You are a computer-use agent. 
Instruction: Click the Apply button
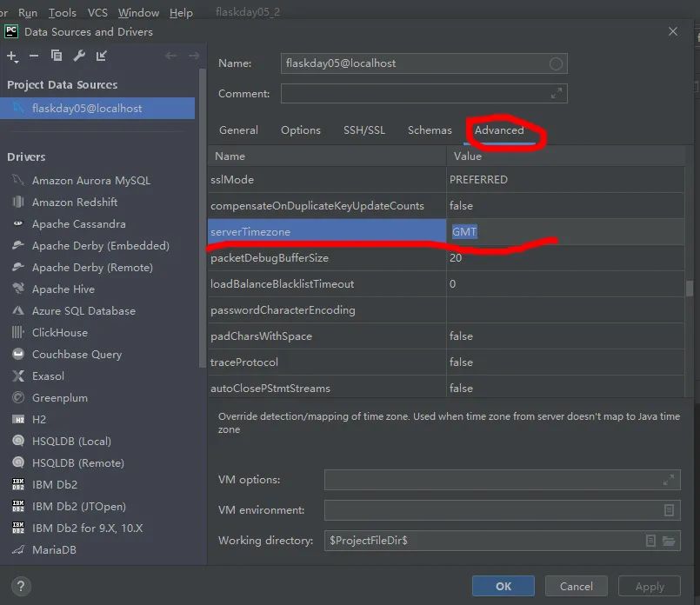tap(649, 586)
